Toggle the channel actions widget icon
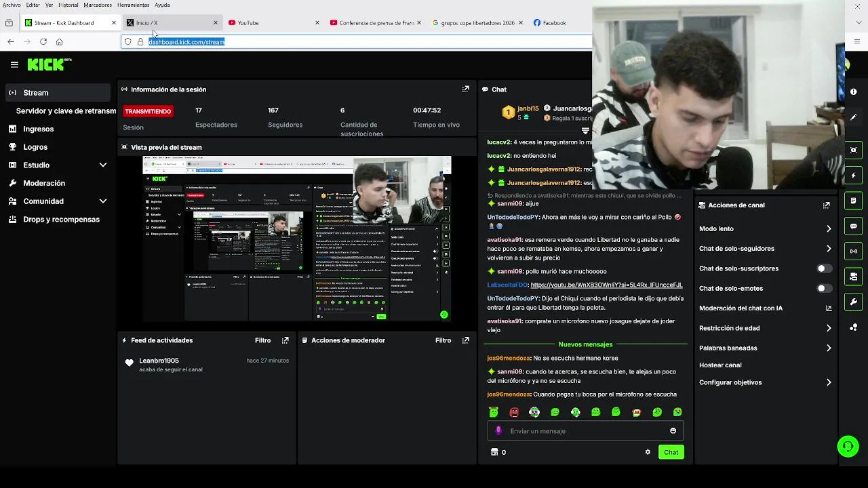 coord(853,277)
